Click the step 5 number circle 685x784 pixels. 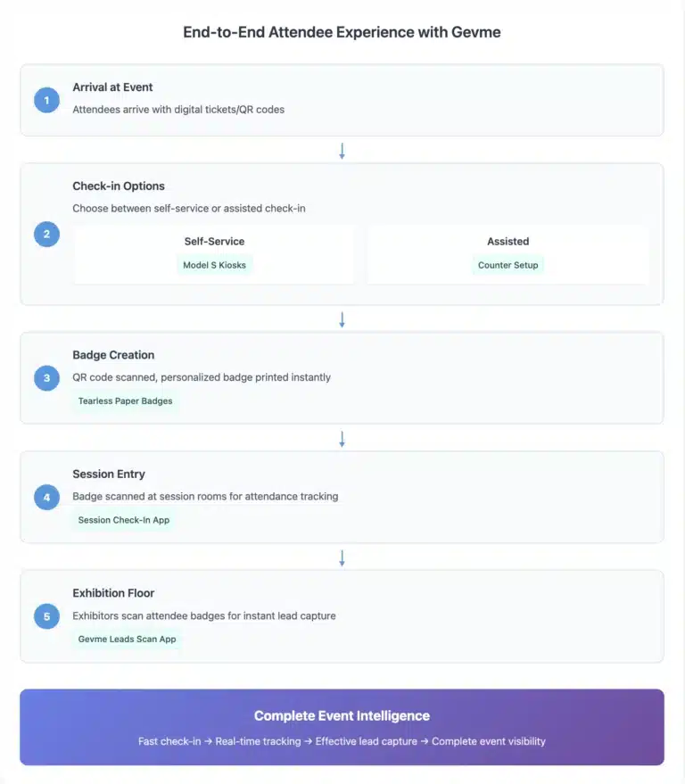pos(46,616)
